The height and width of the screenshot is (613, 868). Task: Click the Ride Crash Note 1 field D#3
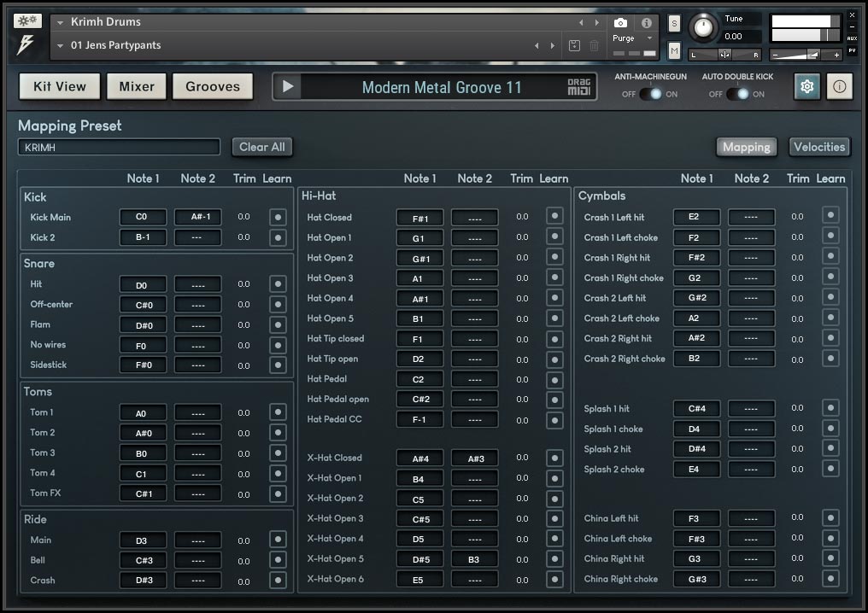[x=143, y=580]
